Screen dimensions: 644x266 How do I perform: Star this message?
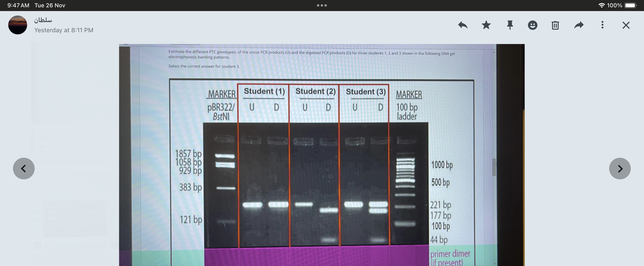[486, 25]
